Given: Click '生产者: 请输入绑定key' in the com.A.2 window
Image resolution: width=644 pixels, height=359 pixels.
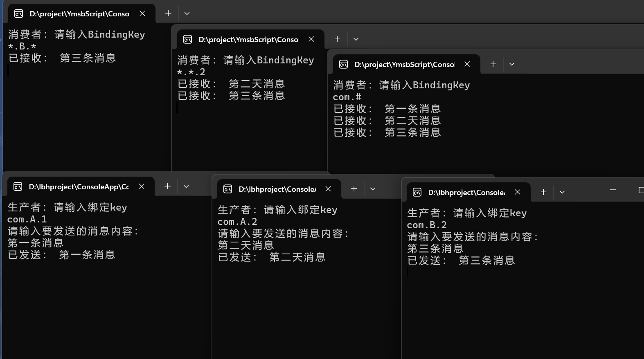Looking at the screenshot, I should tap(277, 210).
